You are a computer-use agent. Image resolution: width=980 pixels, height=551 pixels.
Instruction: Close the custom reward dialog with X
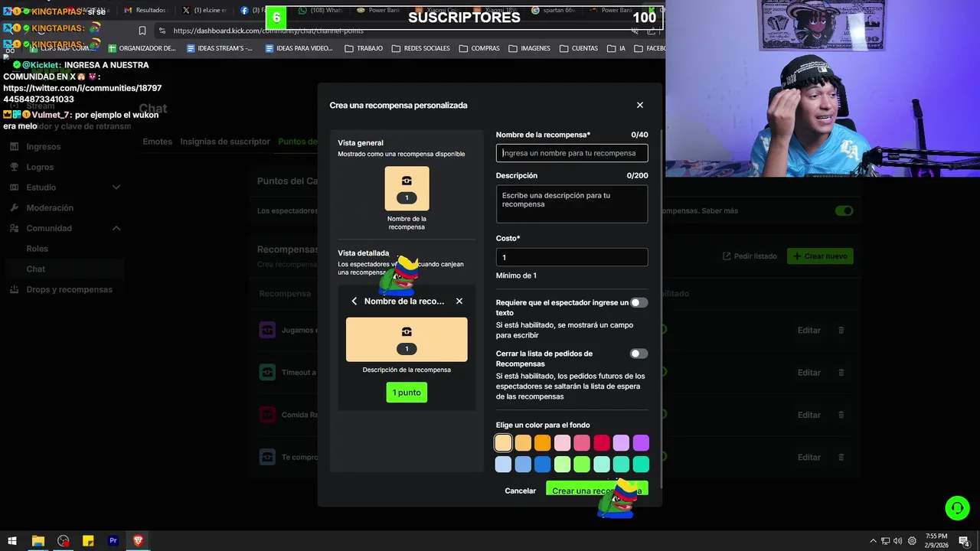640,105
